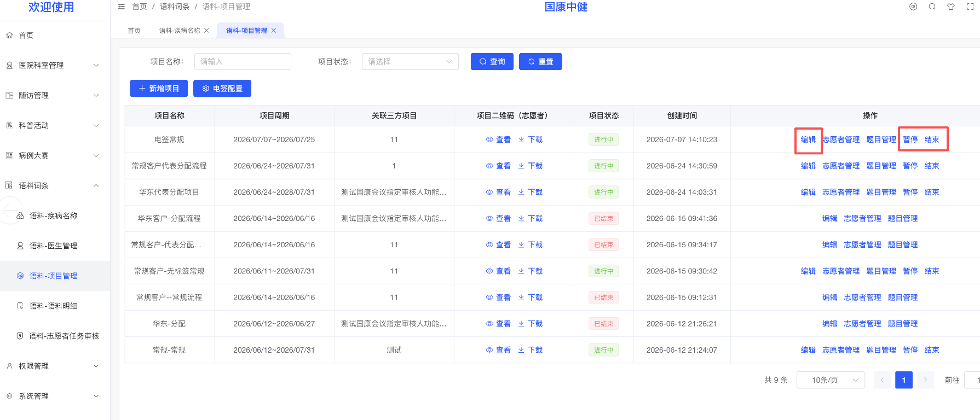Click the circular icon left of search
This screenshot has width=980, height=420.
tap(913, 7)
